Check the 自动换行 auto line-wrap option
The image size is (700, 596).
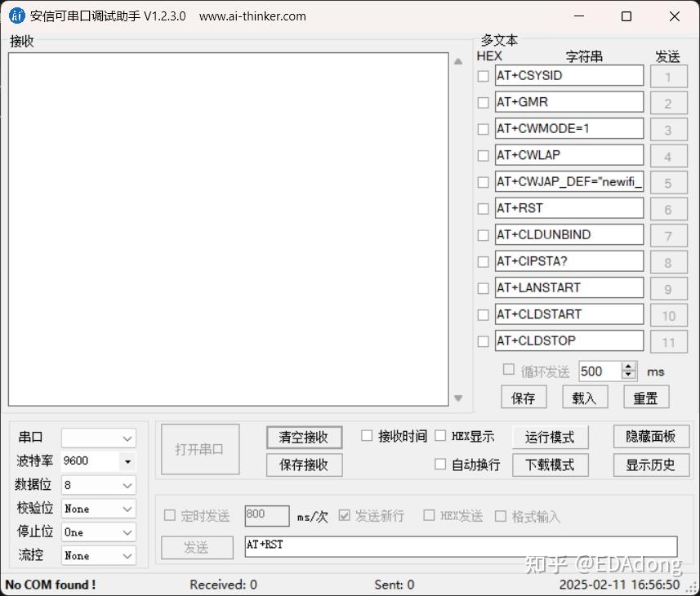click(x=439, y=463)
